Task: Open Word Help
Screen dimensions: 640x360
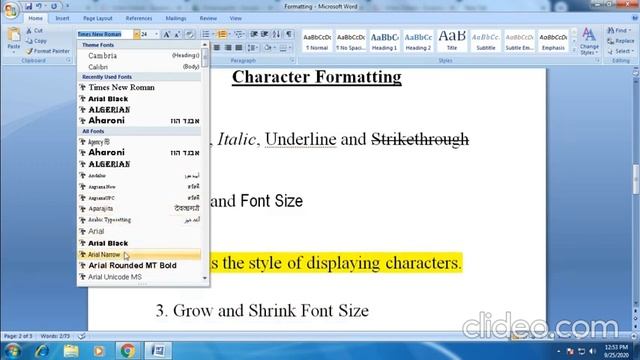Action: 634,18
